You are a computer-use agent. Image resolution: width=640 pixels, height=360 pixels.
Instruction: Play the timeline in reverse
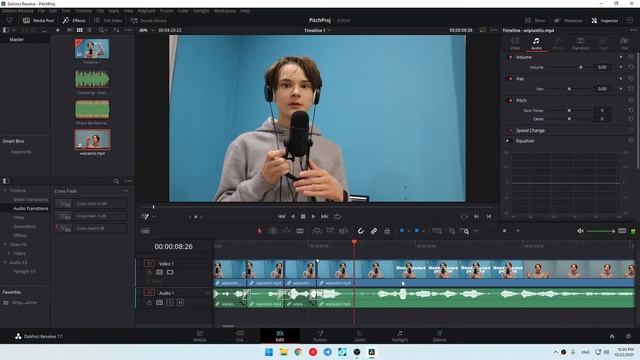(x=293, y=216)
